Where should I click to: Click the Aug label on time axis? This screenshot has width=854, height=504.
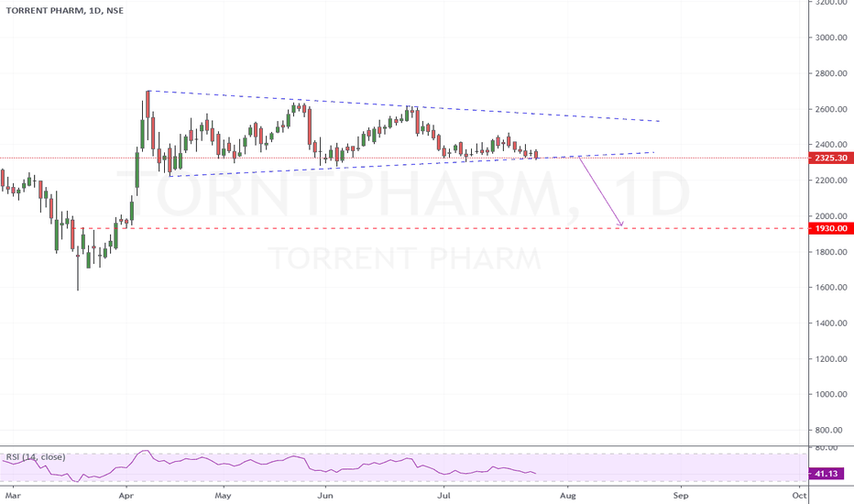pos(567,495)
